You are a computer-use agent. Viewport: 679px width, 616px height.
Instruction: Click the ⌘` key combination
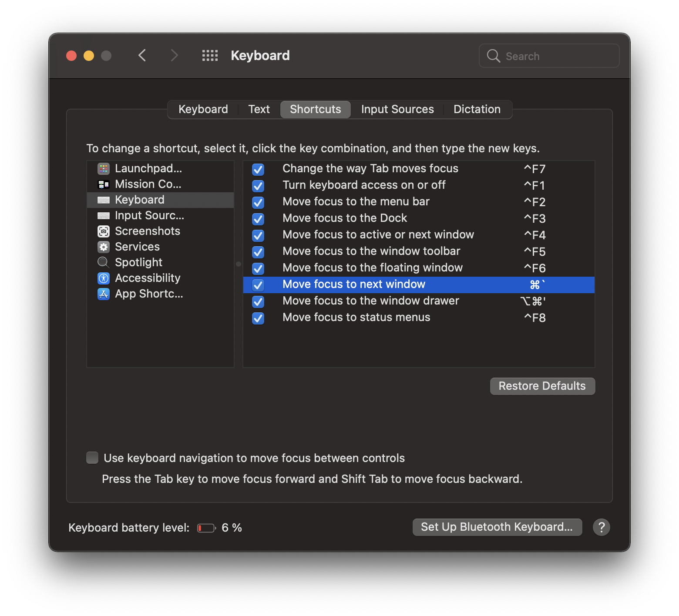point(538,285)
